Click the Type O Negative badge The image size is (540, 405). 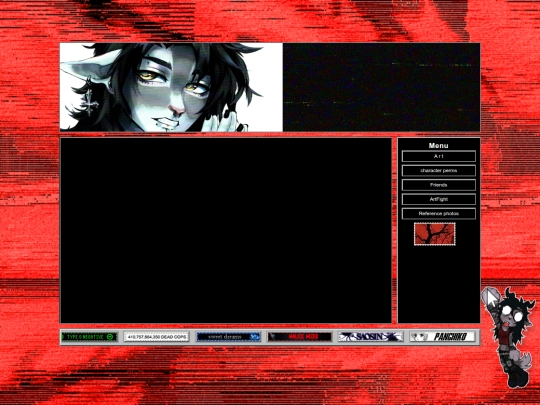90,336
